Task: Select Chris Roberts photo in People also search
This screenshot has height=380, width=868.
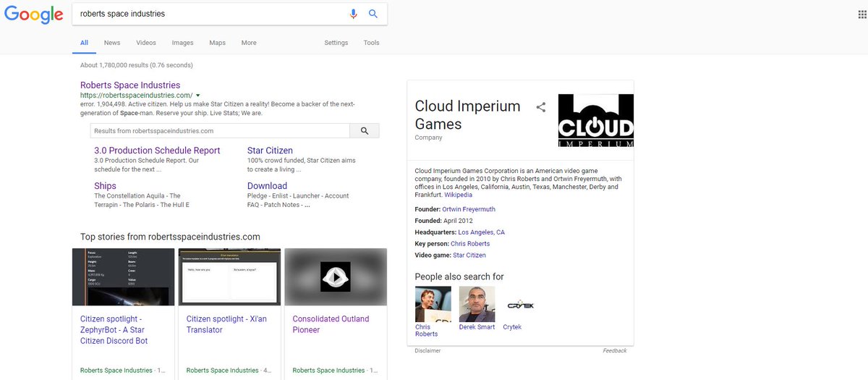Action: (x=433, y=304)
